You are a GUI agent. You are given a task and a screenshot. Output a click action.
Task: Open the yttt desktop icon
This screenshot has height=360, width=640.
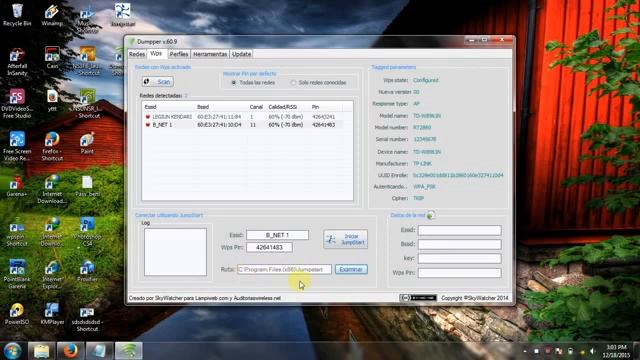tap(52, 100)
